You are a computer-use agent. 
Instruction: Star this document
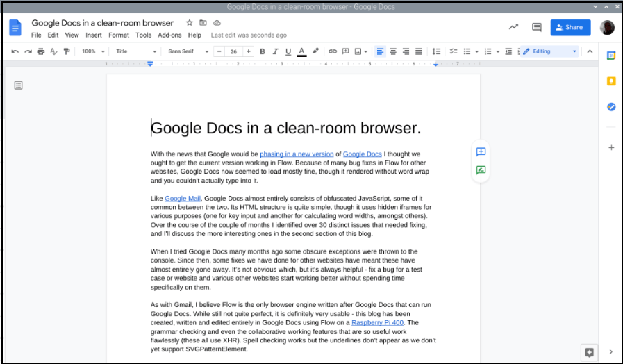click(190, 23)
